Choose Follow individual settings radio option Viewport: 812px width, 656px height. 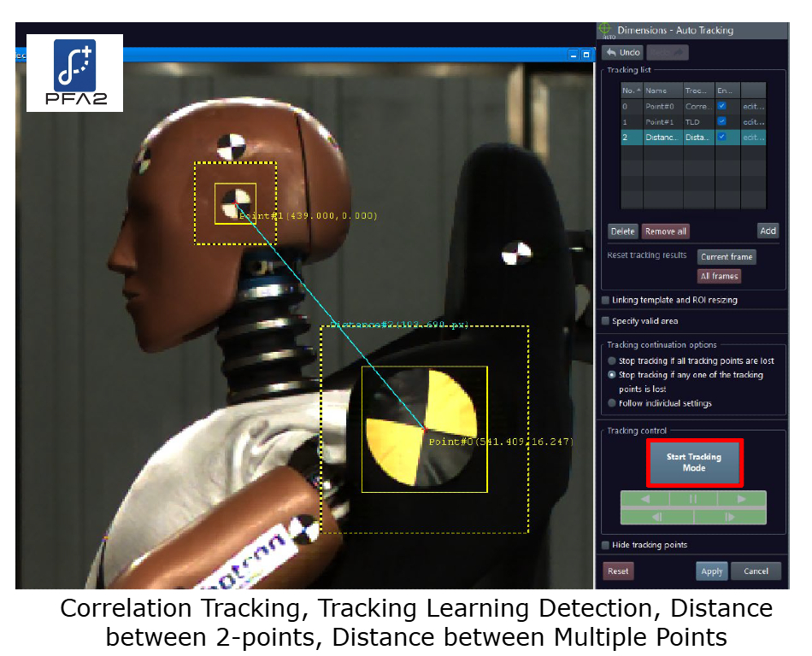click(x=611, y=403)
